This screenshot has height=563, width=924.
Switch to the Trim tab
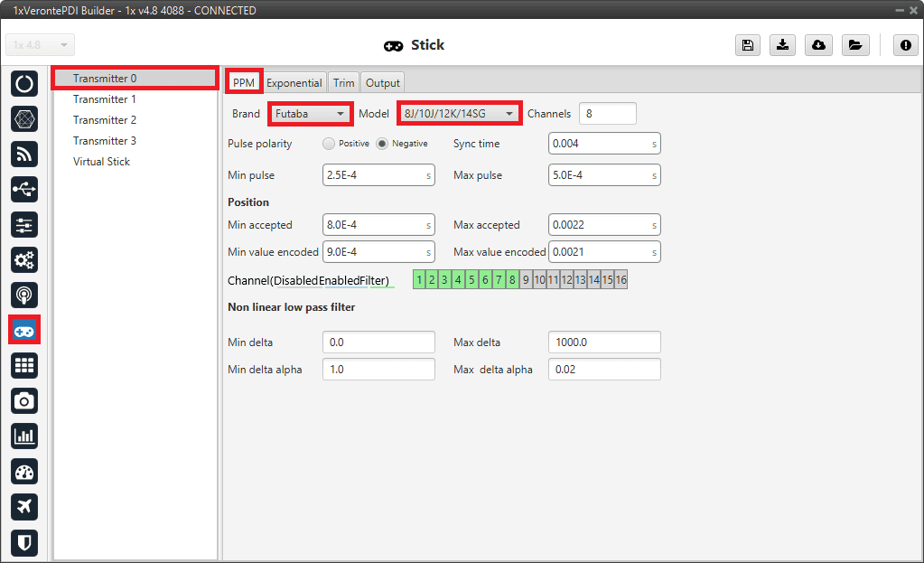343,82
